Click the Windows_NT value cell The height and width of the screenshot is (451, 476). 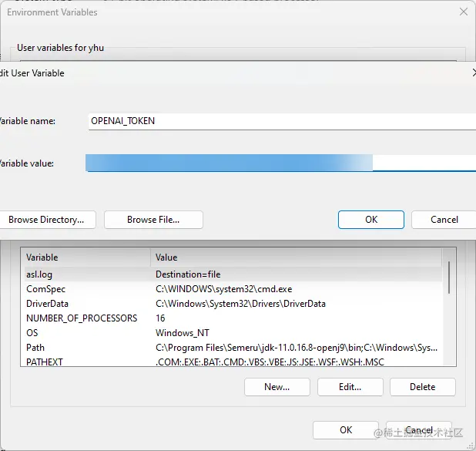coord(183,333)
